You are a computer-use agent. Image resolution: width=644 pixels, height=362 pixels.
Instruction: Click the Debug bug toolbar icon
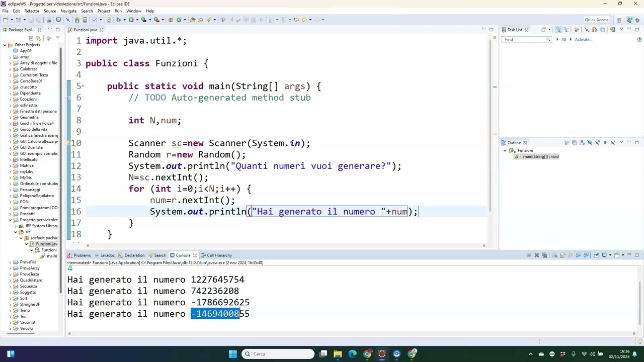pos(118,20)
